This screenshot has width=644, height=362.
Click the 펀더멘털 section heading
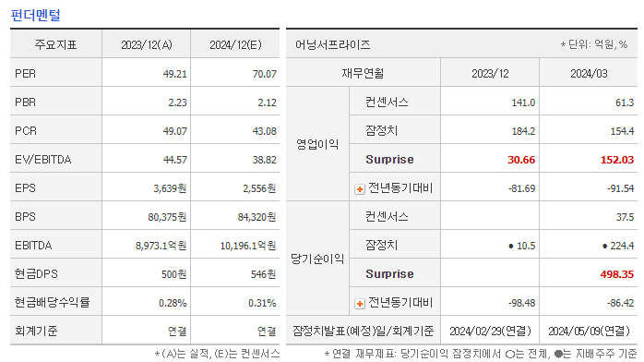35,15
